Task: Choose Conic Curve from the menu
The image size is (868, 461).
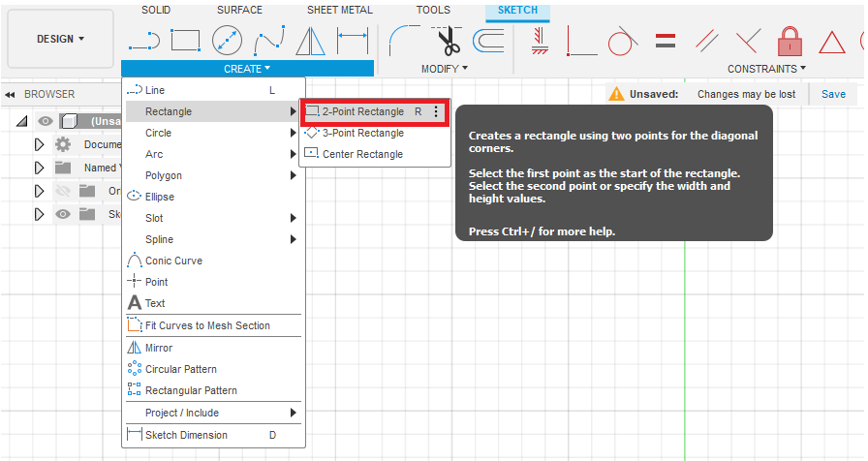Action: pos(214,261)
